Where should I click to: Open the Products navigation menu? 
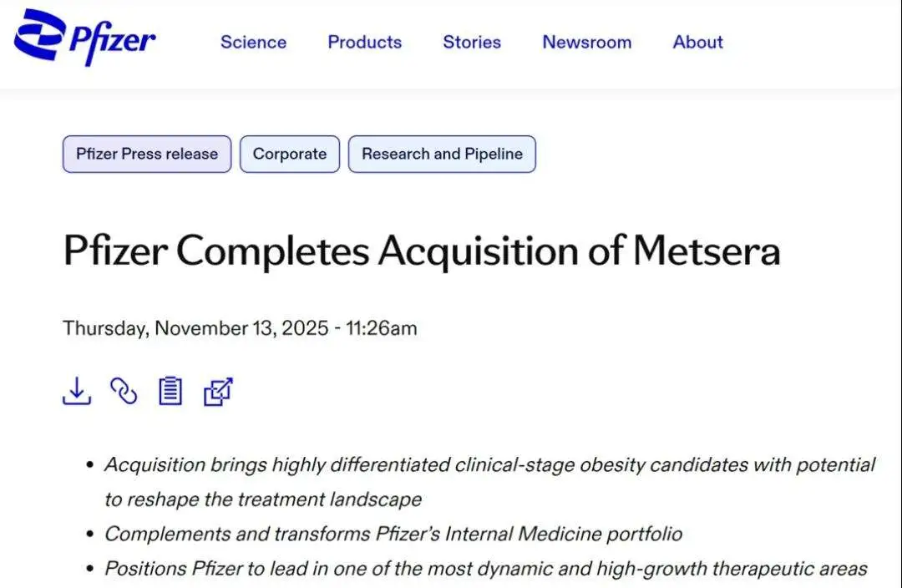(364, 42)
